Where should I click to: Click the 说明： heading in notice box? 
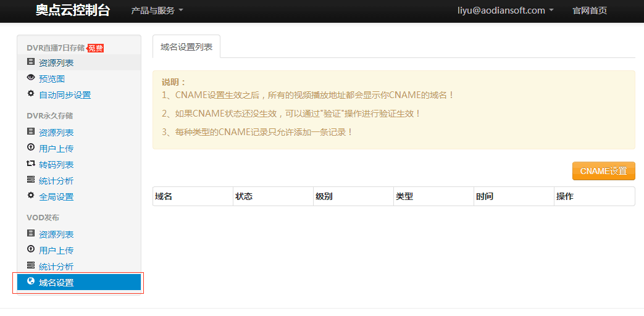click(x=174, y=82)
